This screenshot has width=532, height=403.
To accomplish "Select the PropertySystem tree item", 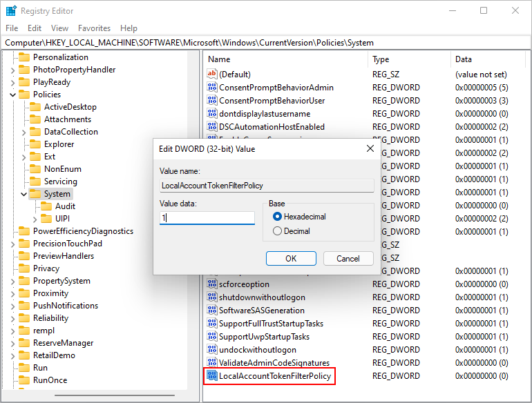I will [61, 281].
